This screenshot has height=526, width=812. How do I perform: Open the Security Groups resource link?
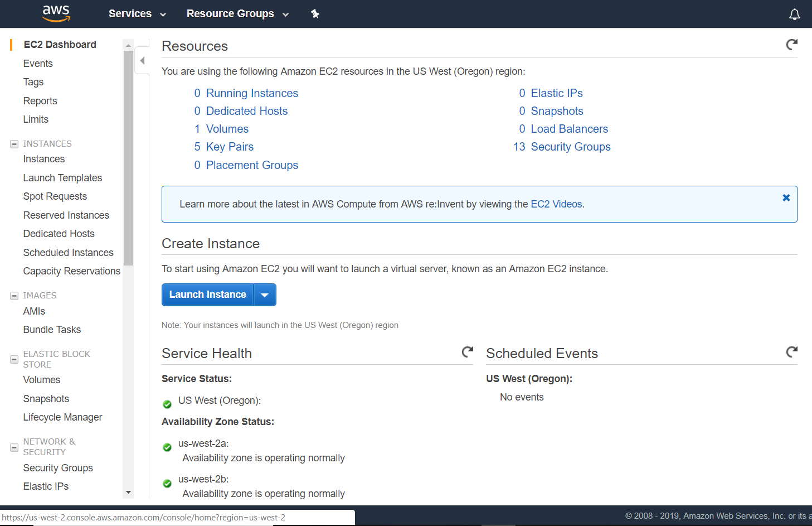coord(570,147)
